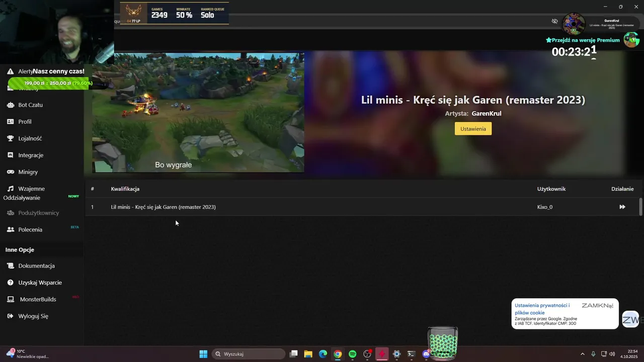
Task: Click the Kwalifikacja column header
Action: tap(125, 189)
